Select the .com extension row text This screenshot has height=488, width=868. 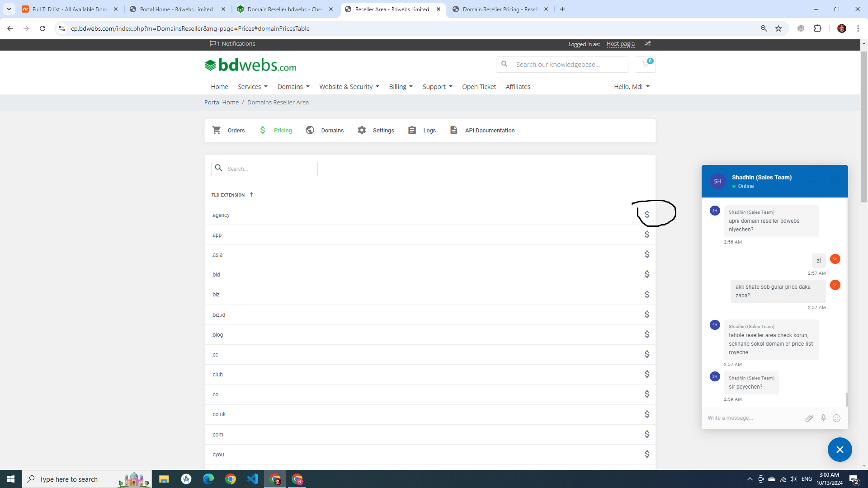click(x=217, y=435)
